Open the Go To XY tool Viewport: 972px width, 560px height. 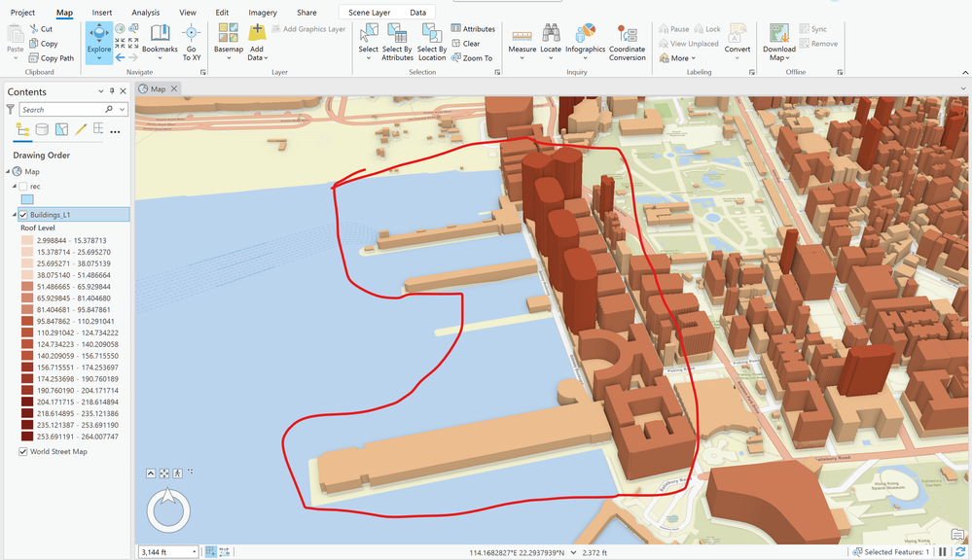[x=192, y=42]
